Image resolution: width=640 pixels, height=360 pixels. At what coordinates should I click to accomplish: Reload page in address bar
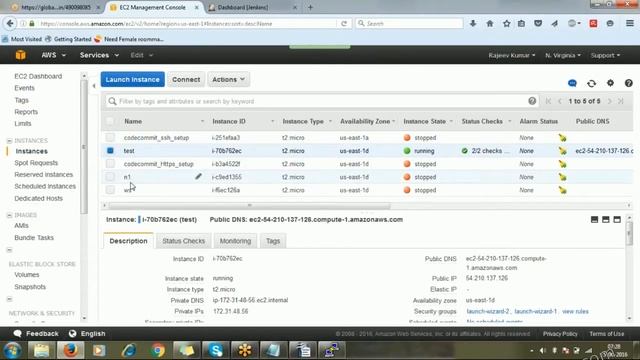click(344, 24)
